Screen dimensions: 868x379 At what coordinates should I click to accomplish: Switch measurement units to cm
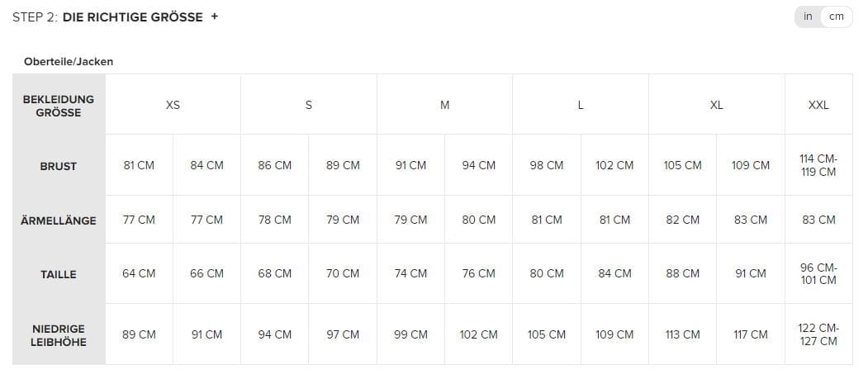pyautogui.click(x=837, y=17)
